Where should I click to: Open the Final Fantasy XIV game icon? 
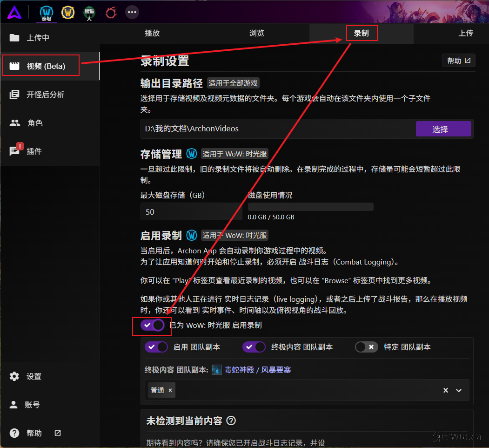point(110,13)
